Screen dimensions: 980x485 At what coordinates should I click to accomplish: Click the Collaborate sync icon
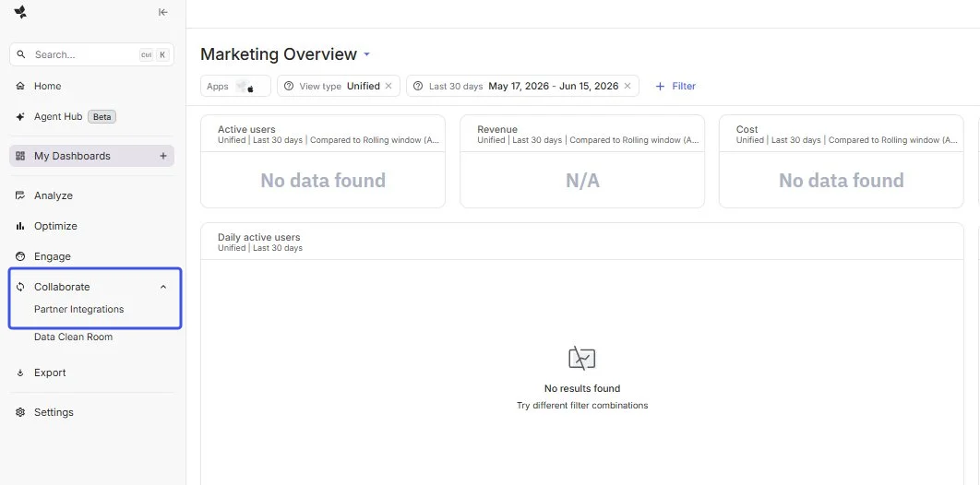pos(20,287)
